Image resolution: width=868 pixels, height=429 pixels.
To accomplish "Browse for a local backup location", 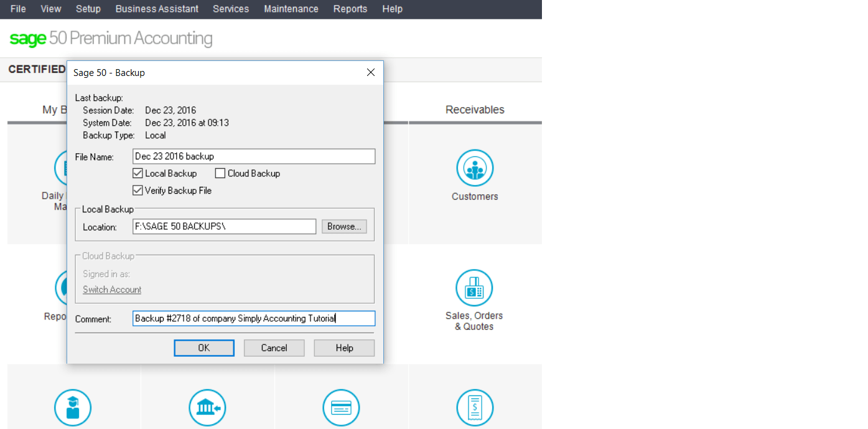I will 344,227.
